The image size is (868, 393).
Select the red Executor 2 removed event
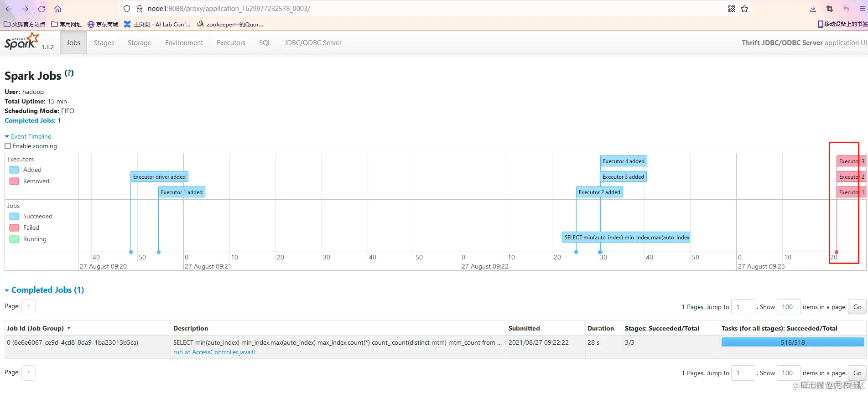(x=851, y=177)
